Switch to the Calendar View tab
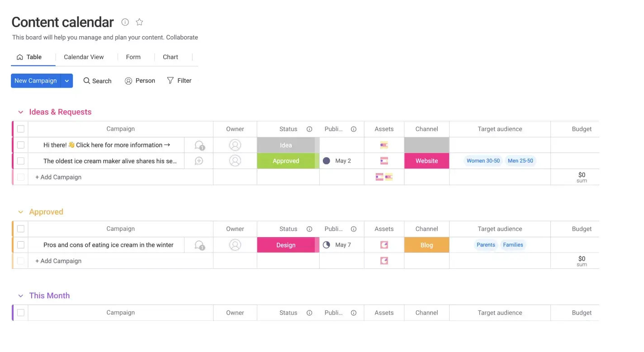The height and width of the screenshot is (352, 644). click(x=83, y=57)
